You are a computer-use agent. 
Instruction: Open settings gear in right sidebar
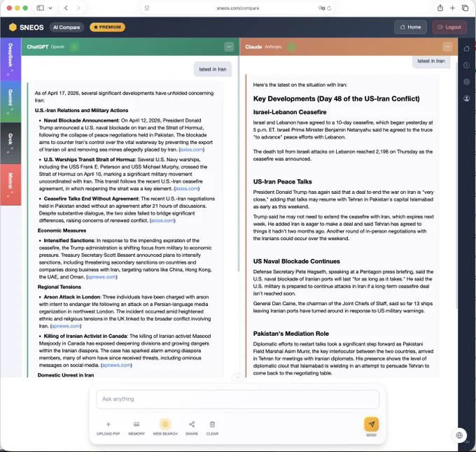467,82
